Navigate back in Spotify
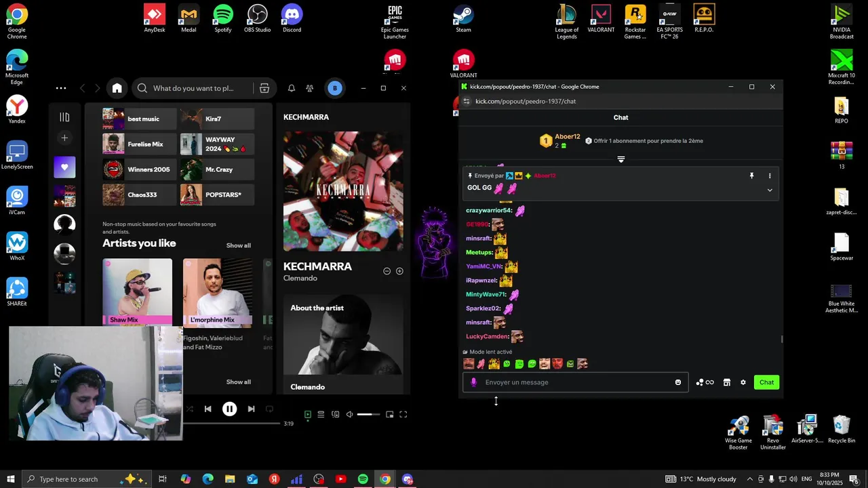This screenshot has height=488, width=868. pos(83,88)
